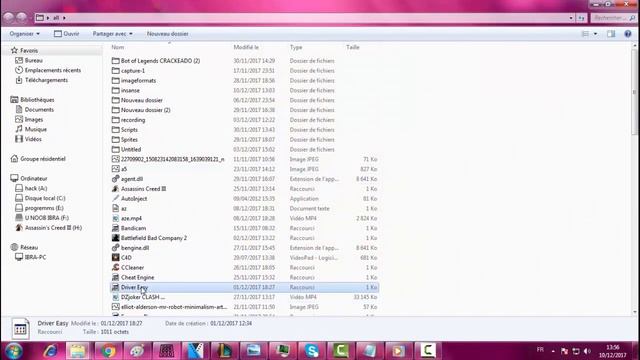Open the address bar history dropdown

pos(571,18)
